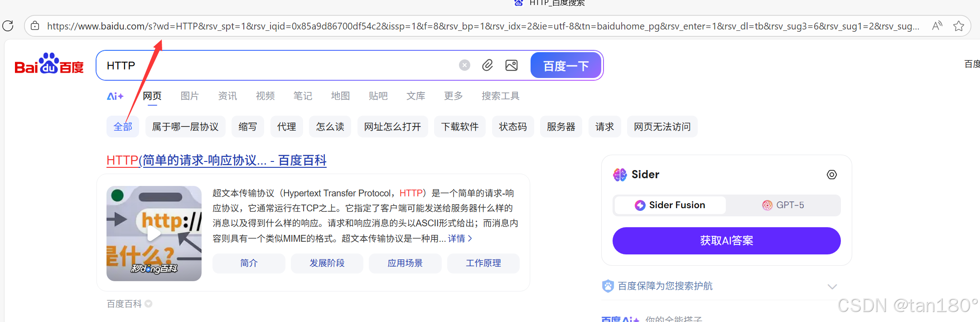The width and height of the screenshot is (980, 322).
Task: Select the 缩写 filter chip
Action: [x=248, y=127]
